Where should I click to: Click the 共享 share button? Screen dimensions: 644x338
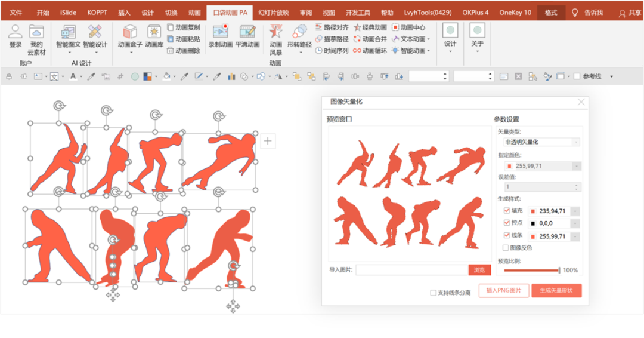[630, 13]
